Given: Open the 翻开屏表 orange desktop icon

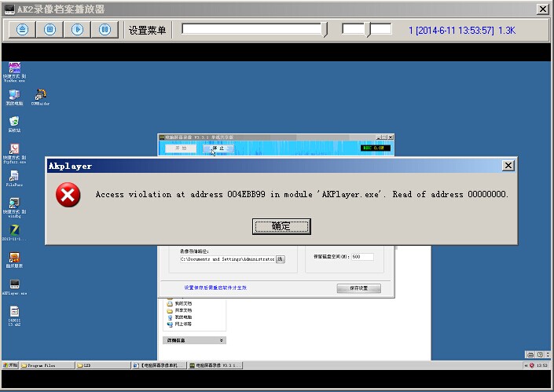Looking at the screenshot, I should pyautogui.click(x=14, y=260).
